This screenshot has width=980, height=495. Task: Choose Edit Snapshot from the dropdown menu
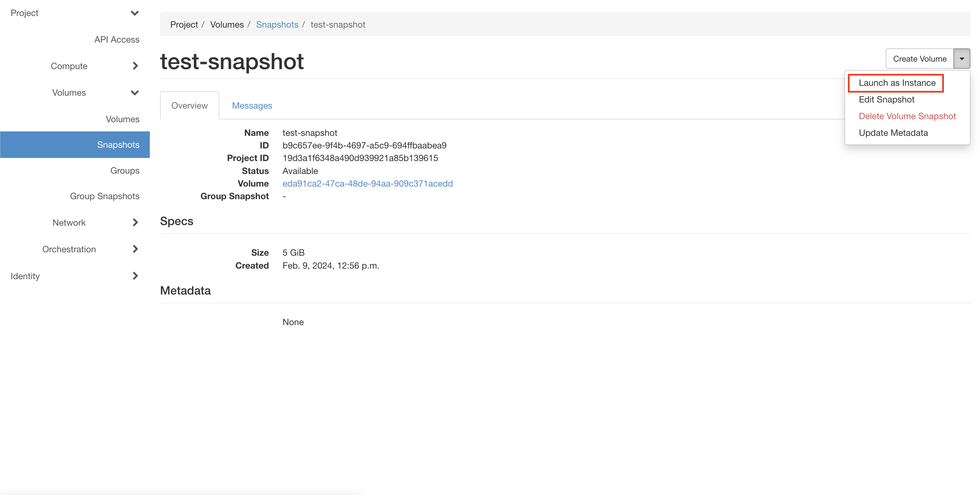[886, 99]
